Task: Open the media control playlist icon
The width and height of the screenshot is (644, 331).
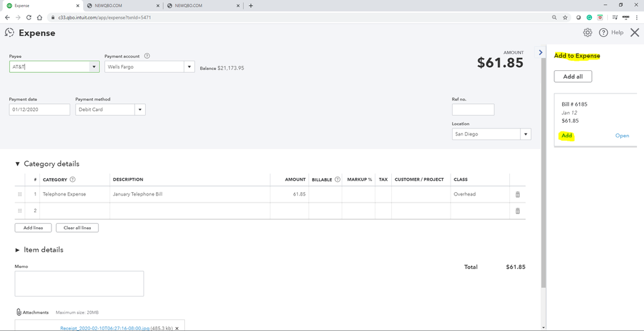Action: coord(615,17)
